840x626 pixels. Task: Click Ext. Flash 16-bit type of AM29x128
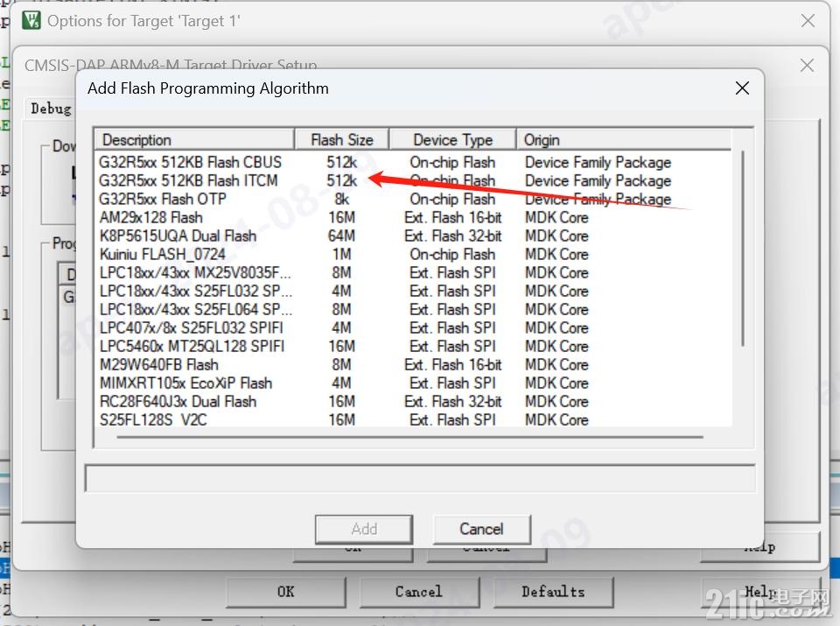(452, 218)
